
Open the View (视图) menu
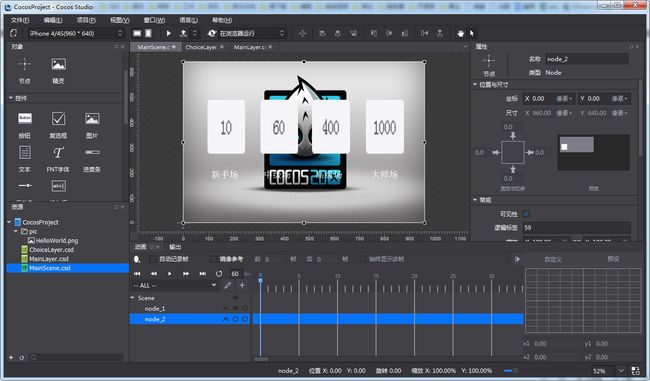point(119,20)
